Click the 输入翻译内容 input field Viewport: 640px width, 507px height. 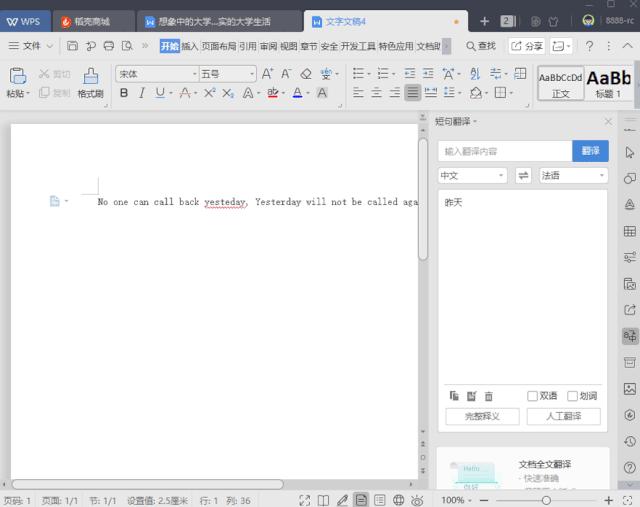click(x=505, y=151)
